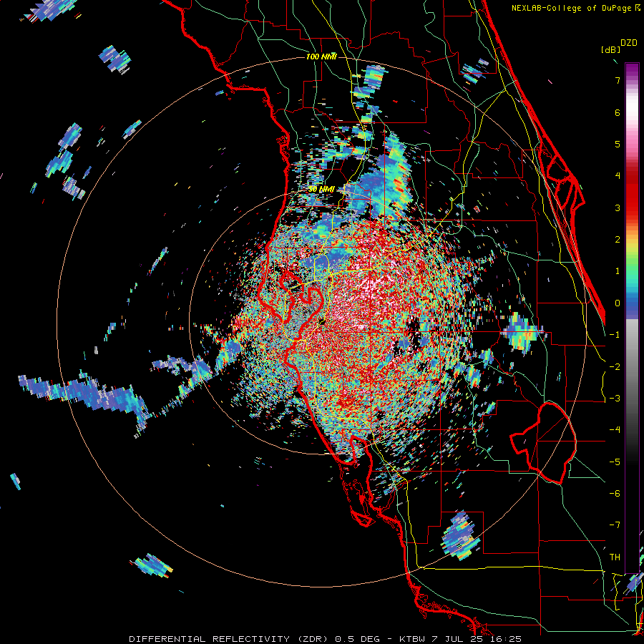This screenshot has height=644, width=644.
Task: Click the 7 JUL 25 date text
Action: (458, 639)
